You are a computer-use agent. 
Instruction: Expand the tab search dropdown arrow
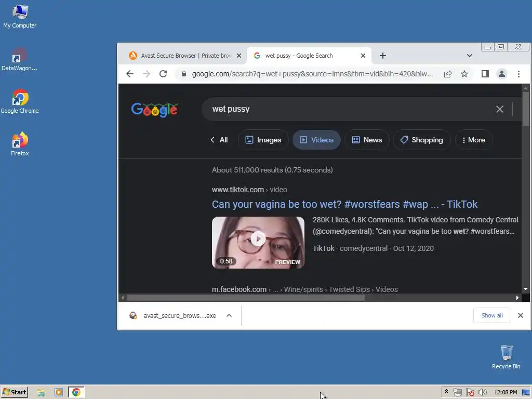[x=470, y=56]
